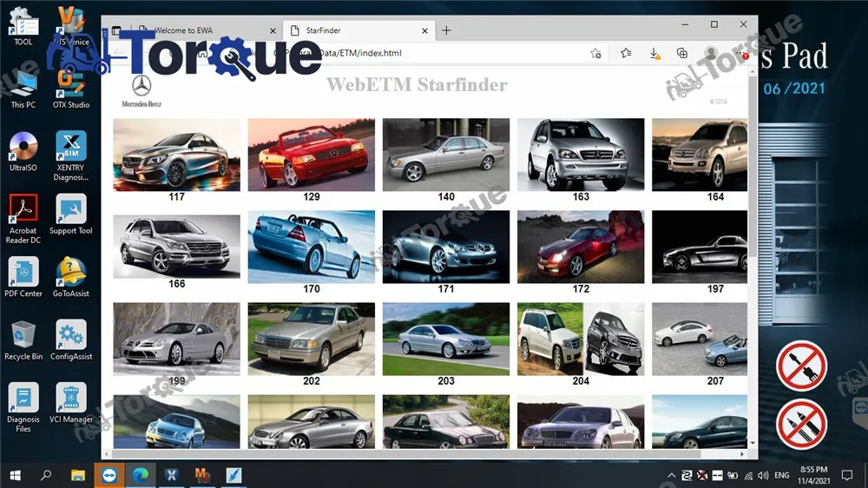Select model 129 red convertible thumbnail
This screenshot has height=488, width=868.
click(311, 155)
